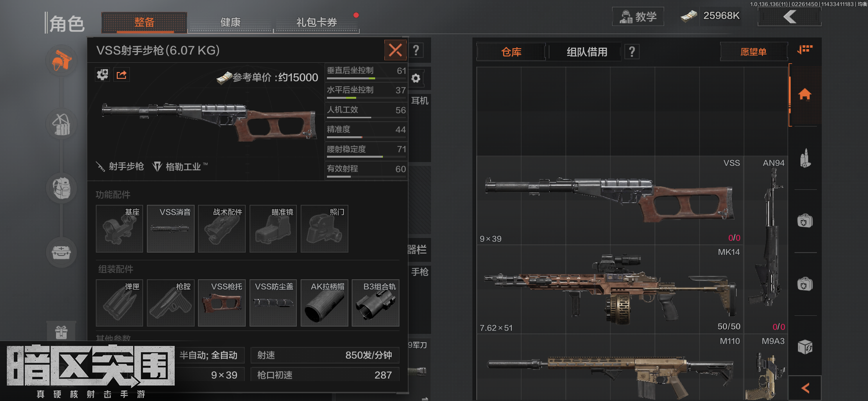Open the secure case category icon
This screenshot has height=401, width=868.
coord(61,252)
